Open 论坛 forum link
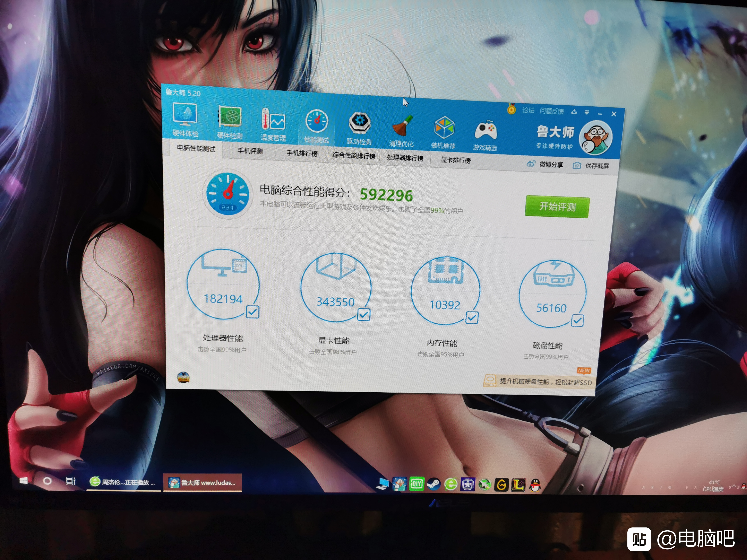 click(x=528, y=110)
